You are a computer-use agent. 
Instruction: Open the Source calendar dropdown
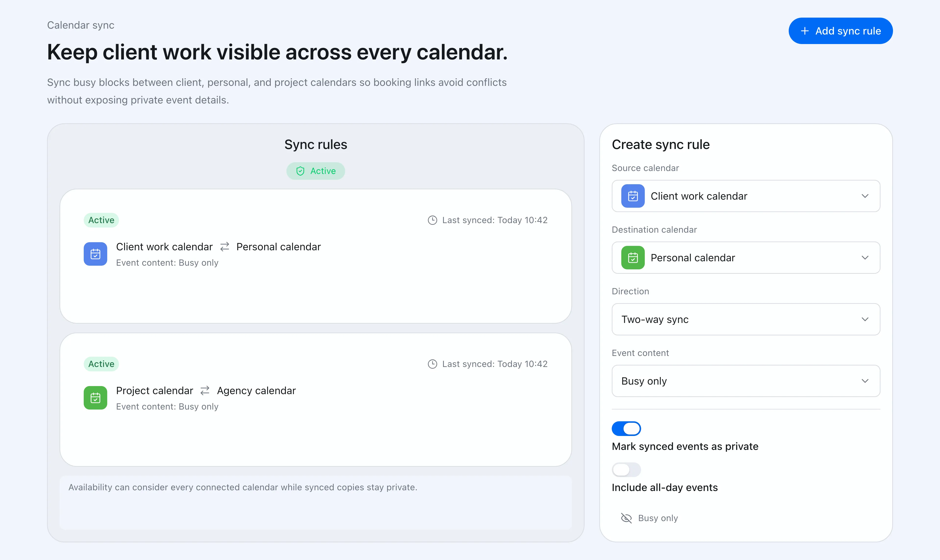746,196
